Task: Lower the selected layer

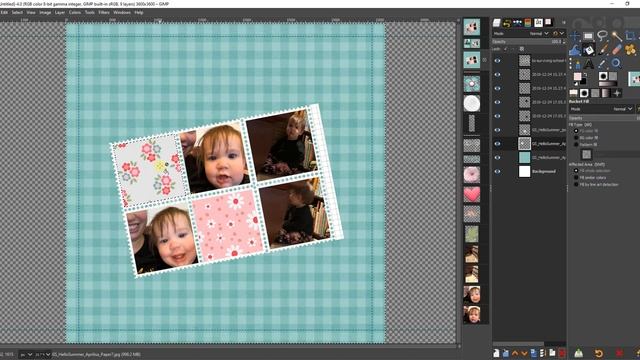Action: point(524,353)
